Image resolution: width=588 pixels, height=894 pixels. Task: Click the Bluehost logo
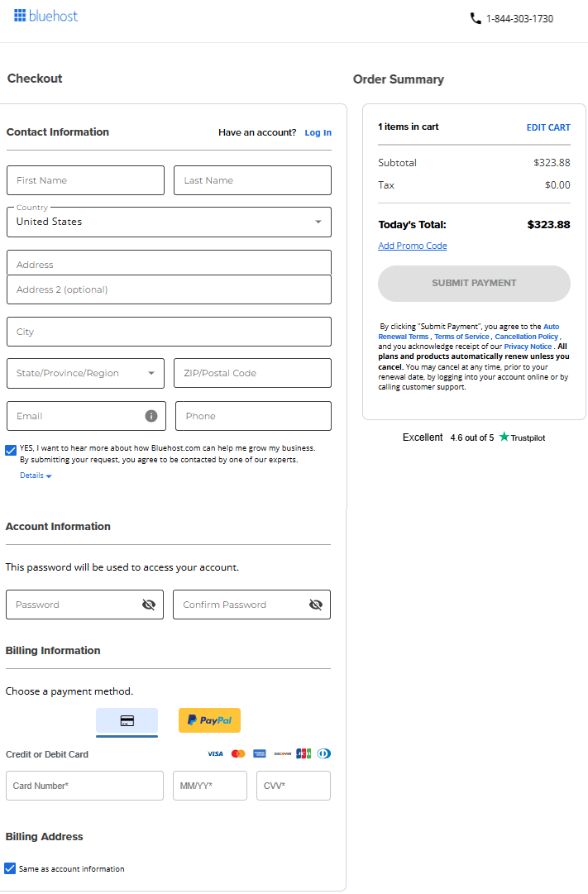[45, 16]
